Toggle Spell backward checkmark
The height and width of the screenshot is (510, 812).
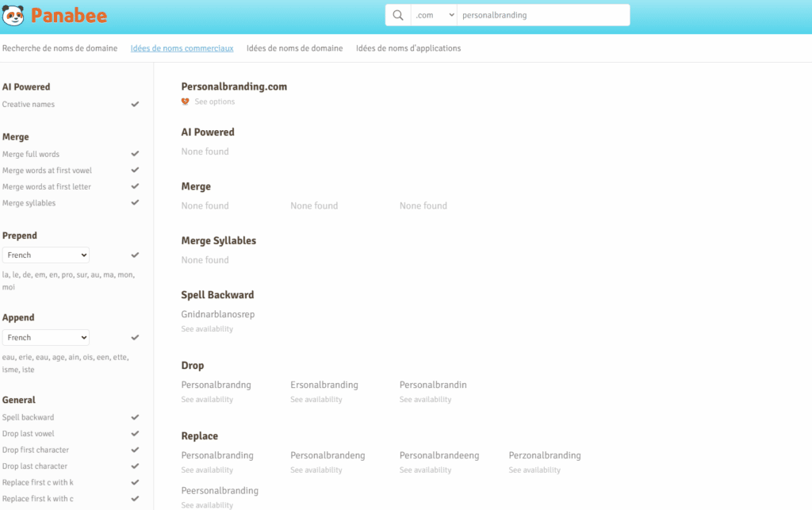(x=135, y=417)
